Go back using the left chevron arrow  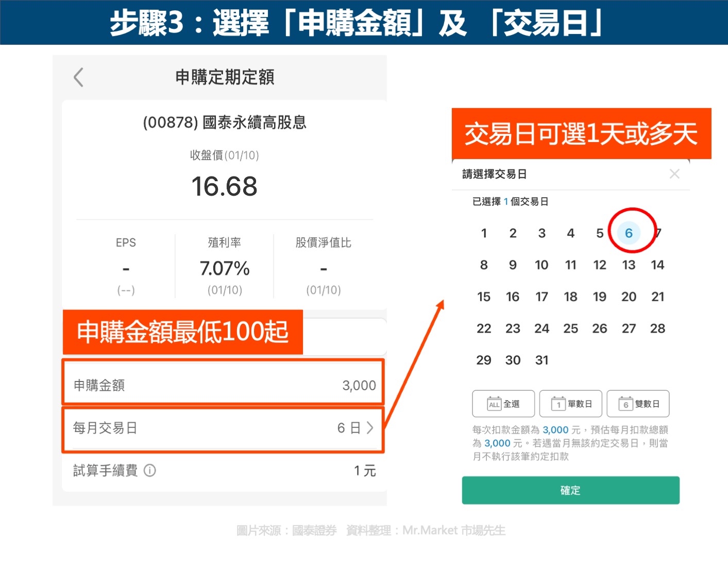(x=78, y=77)
